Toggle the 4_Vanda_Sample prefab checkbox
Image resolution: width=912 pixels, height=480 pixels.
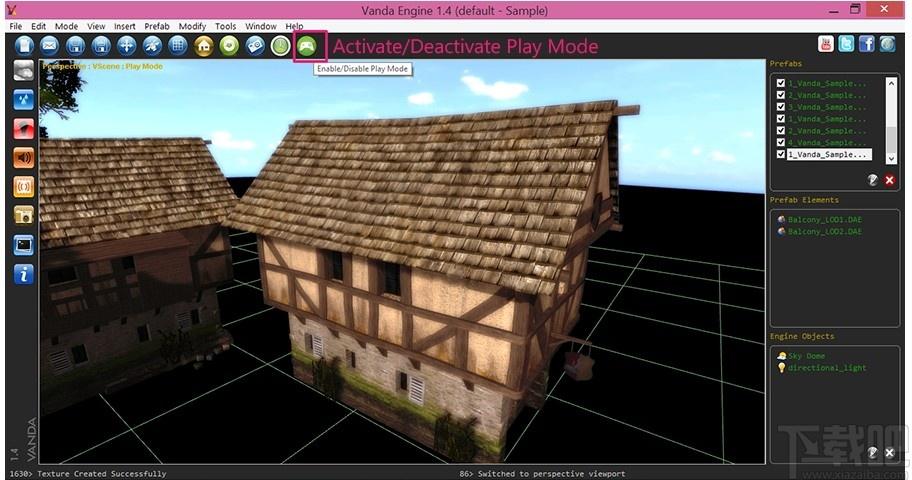(x=781, y=143)
